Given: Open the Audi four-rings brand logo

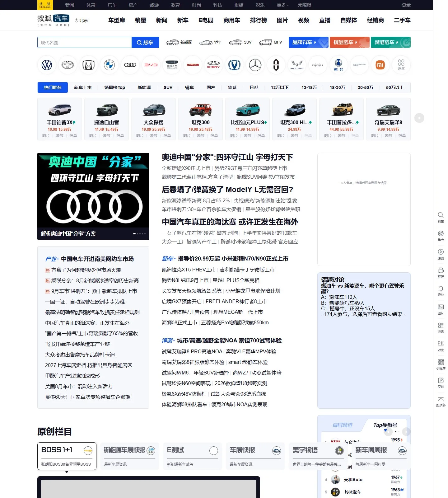Looking at the screenshot, I should coord(130,65).
